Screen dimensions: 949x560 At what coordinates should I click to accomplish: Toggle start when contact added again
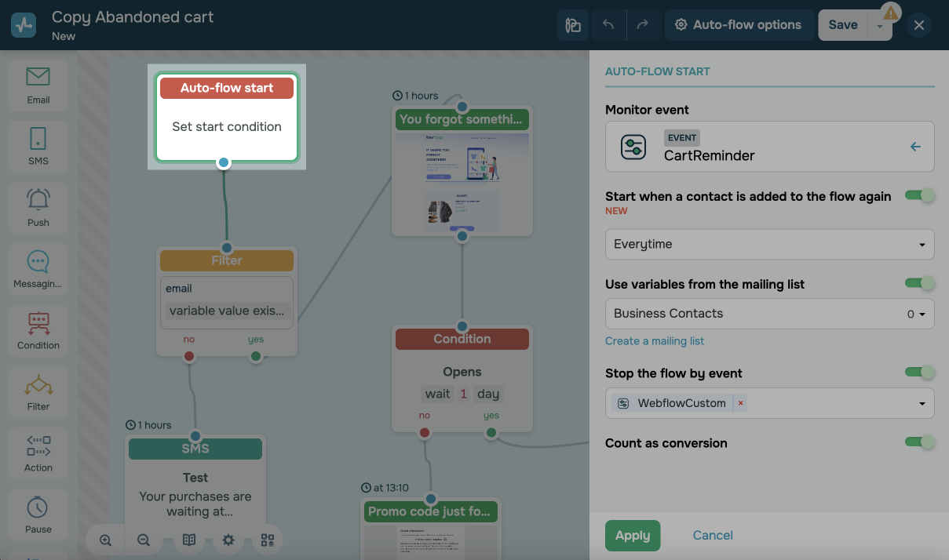(919, 195)
